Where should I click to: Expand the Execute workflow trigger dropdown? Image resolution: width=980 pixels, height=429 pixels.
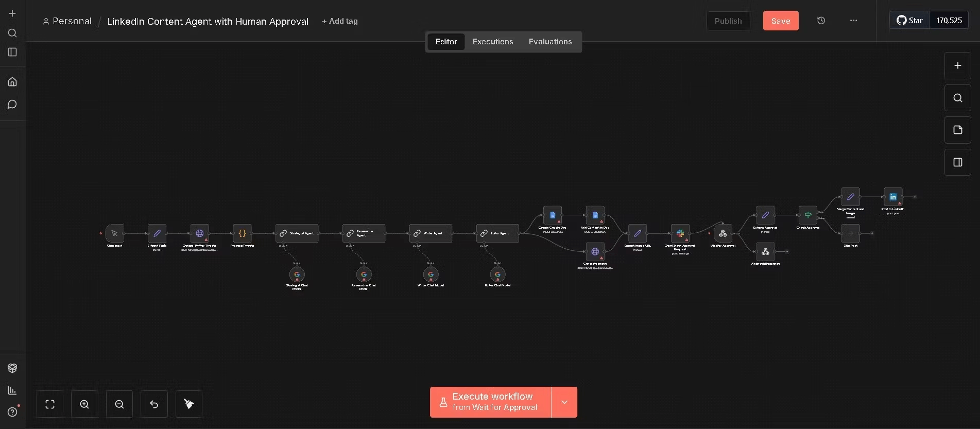[564, 402]
